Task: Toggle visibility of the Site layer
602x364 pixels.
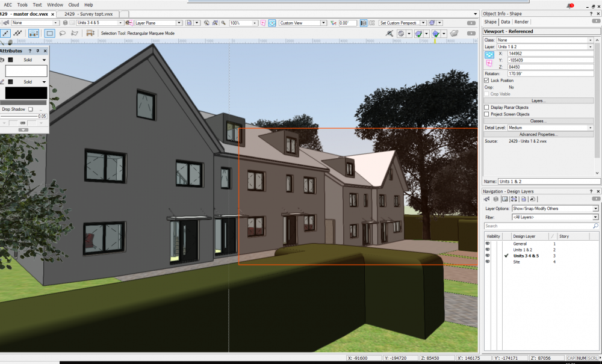Action: [x=489, y=262]
